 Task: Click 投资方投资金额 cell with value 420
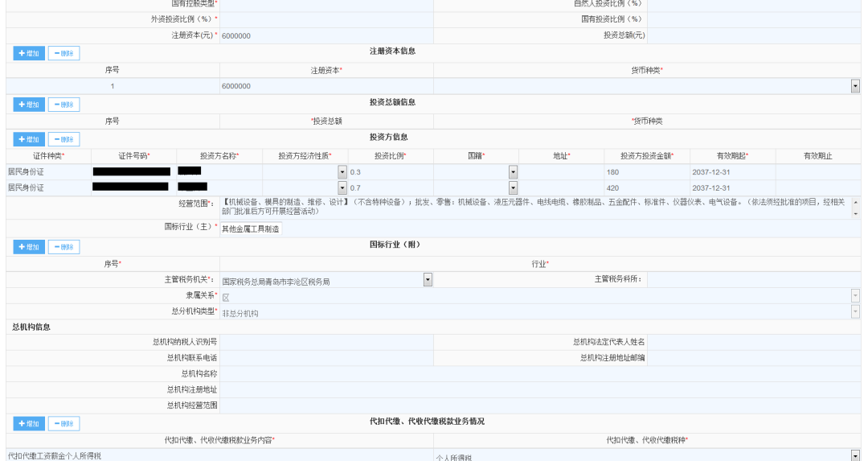[x=647, y=187]
